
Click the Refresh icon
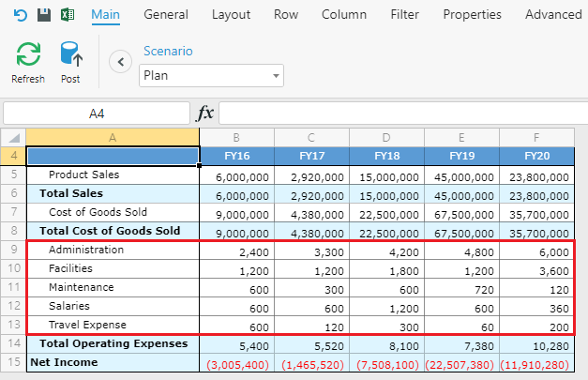pos(28,54)
